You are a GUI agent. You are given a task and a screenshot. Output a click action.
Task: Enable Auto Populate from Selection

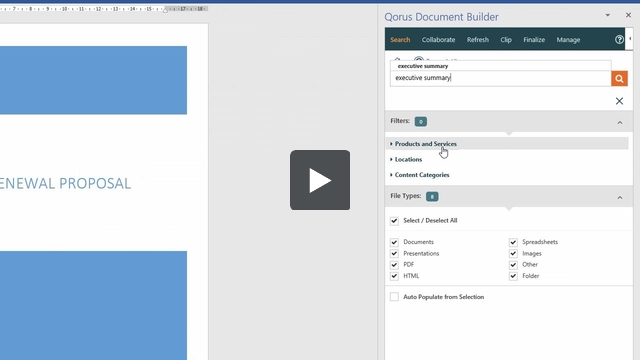pos(394,297)
